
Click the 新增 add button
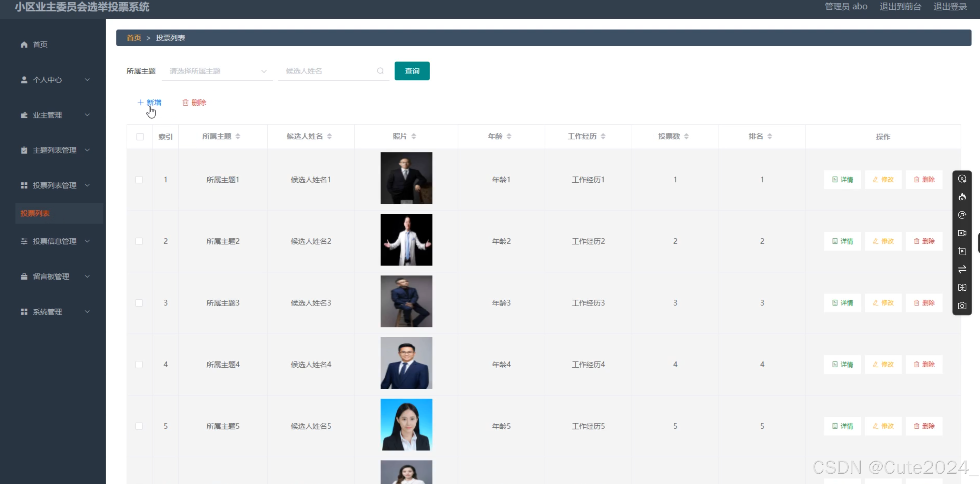point(149,103)
